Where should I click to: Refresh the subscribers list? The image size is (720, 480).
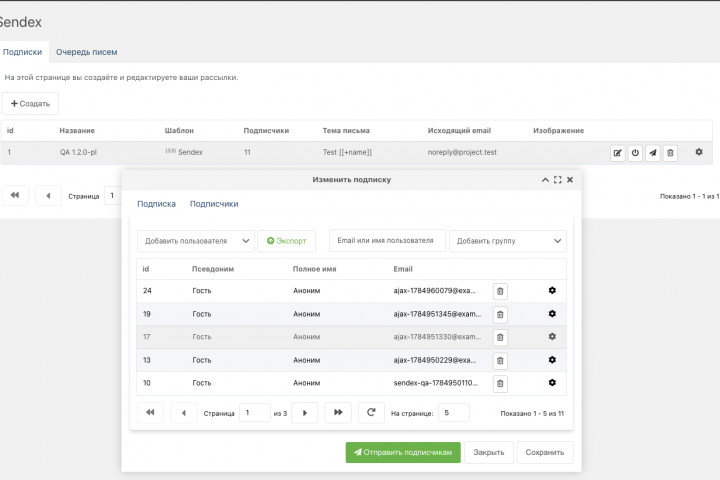coord(371,412)
